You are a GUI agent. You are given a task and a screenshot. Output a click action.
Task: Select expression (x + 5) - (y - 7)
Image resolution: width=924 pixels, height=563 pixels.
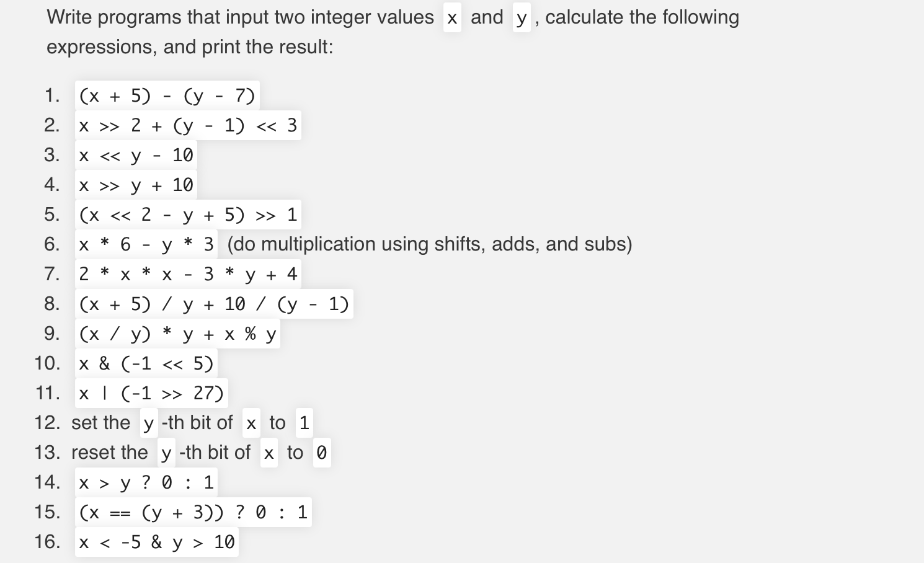point(167,95)
